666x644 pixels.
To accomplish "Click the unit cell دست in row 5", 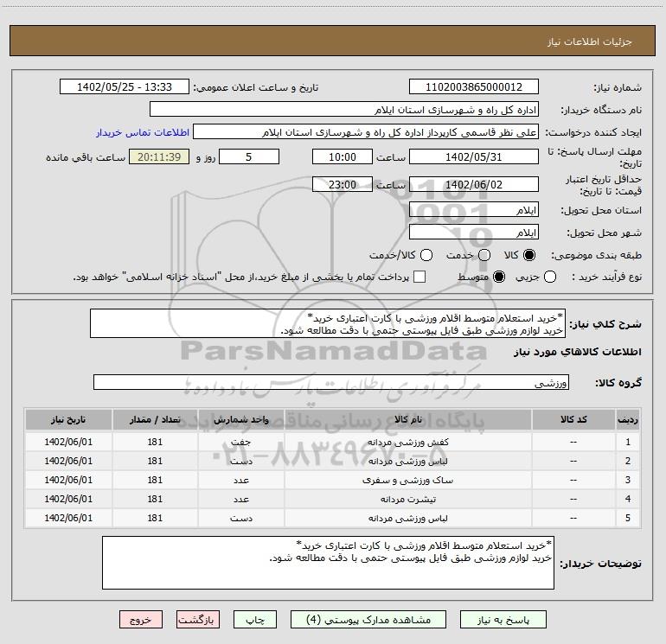I will point(240,518).
